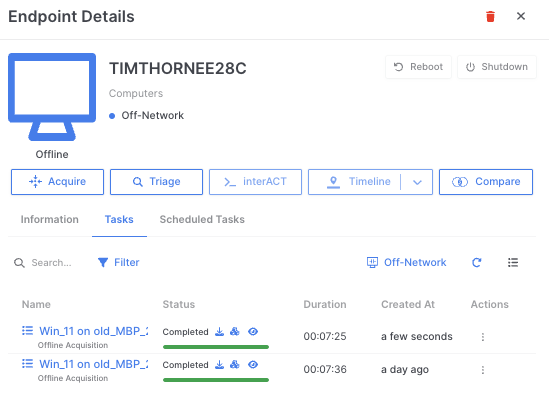
Task: Refresh the tasks list
Action: 477,263
